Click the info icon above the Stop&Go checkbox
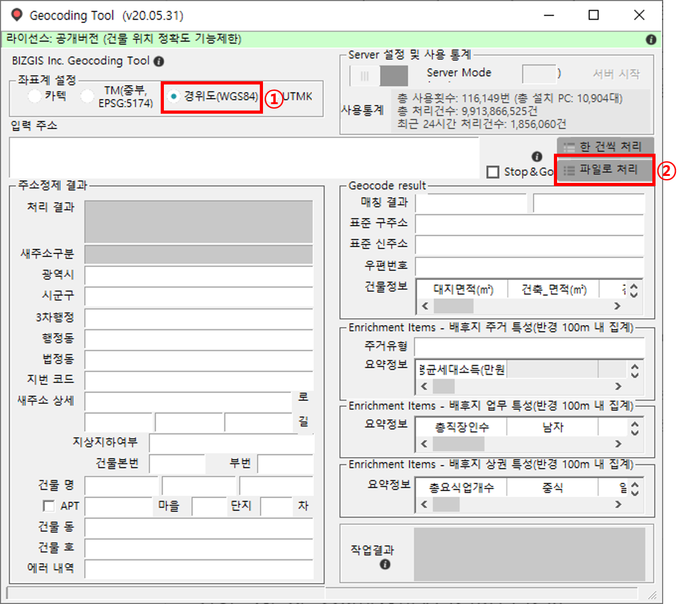This screenshot has height=604, width=700. 537,156
